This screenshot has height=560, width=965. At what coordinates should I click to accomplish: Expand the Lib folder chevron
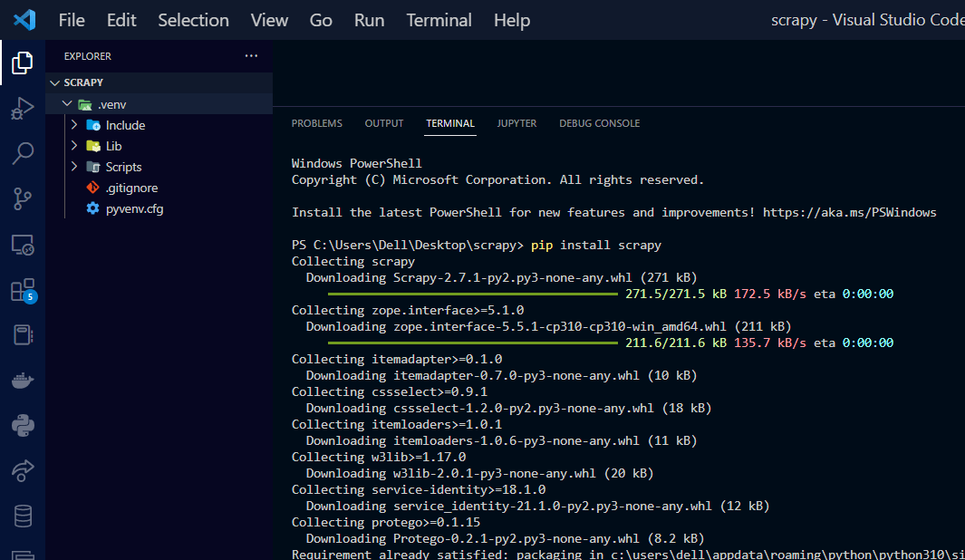[74, 146]
